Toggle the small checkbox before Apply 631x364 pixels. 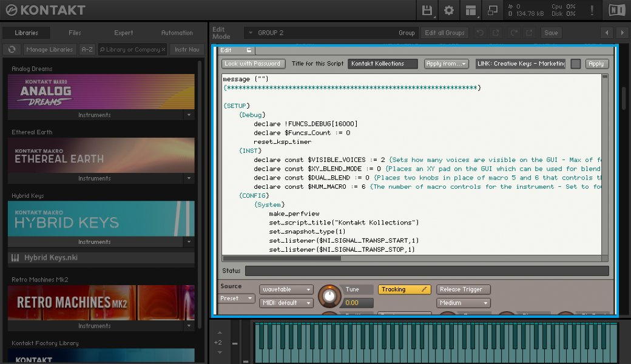(575, 64)
